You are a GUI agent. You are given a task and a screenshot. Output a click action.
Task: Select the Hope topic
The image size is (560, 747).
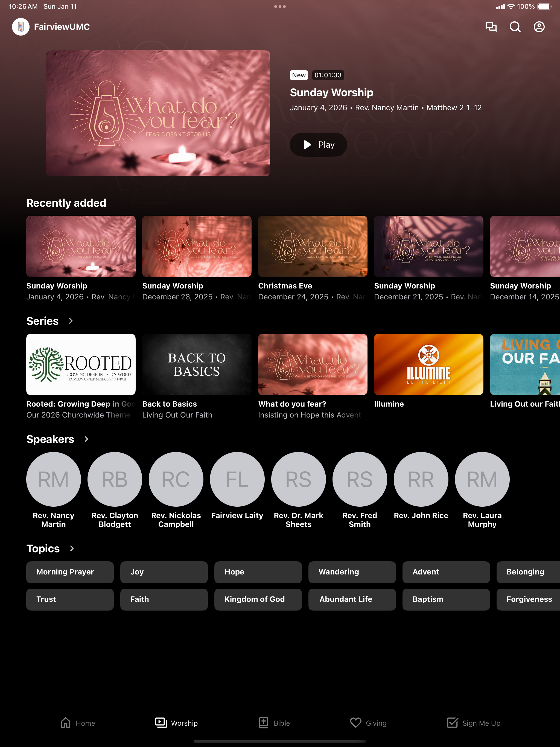pos(258,572)
